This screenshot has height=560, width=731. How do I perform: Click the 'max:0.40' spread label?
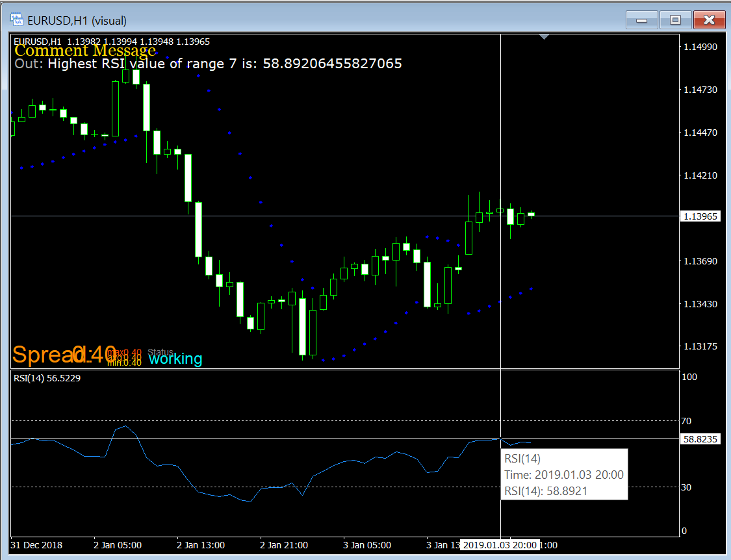click(124, 353)
